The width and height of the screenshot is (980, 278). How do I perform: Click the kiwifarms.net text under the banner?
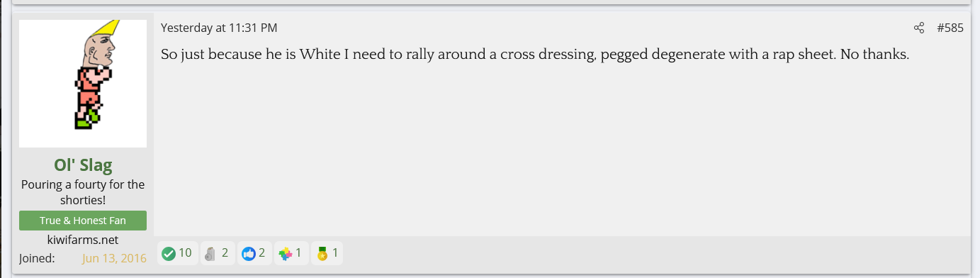coord(83,240)
